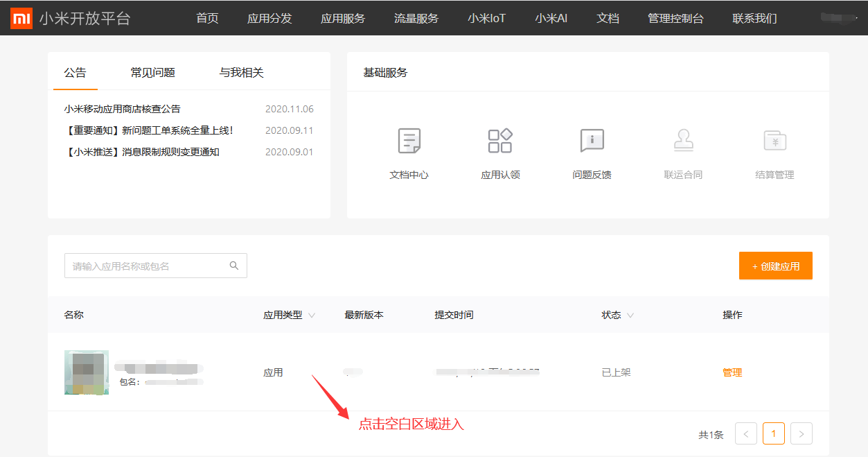The image size is (868, 457).
Task: Click the 应用认领 label
Action: 500,175
